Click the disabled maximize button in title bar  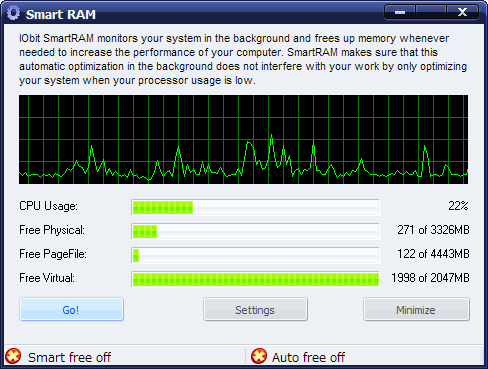(431, 12)
